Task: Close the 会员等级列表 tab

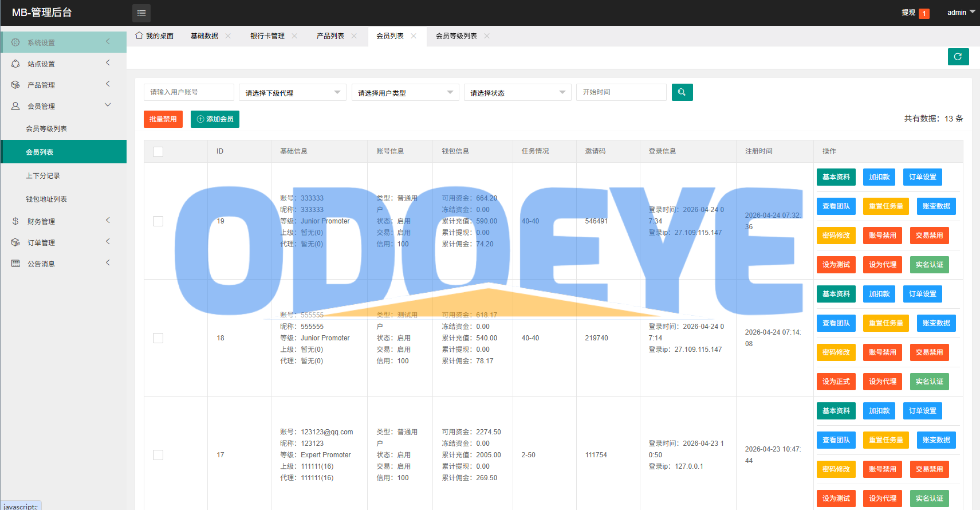Action: [487, 36]
